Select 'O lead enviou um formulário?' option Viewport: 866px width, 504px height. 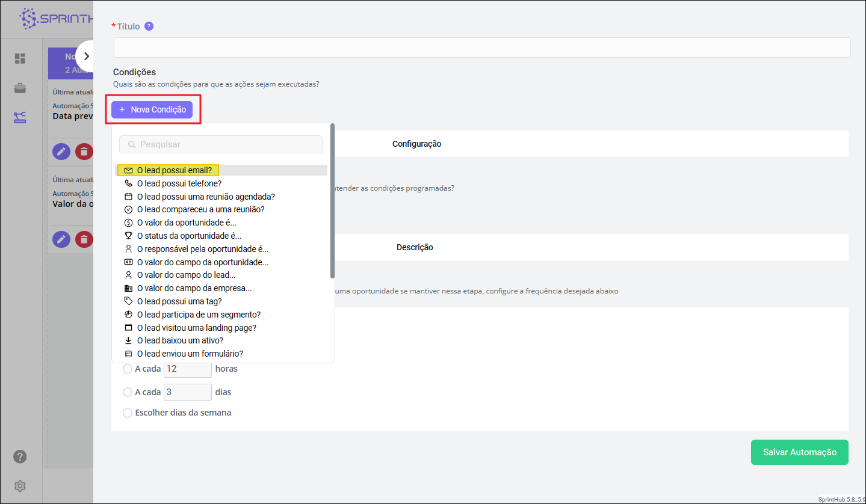[190, 354]
